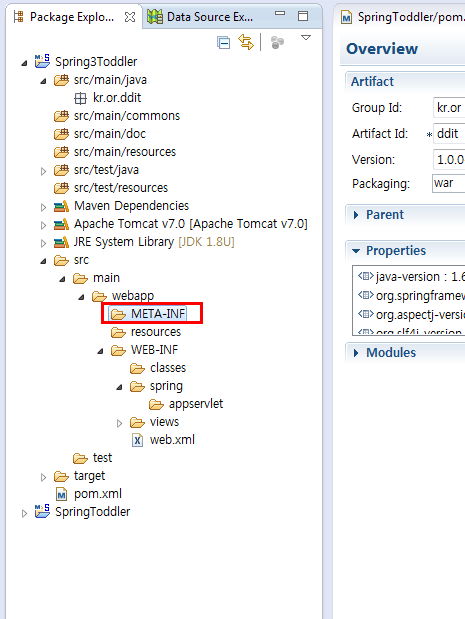Screen dimensions: 465x619
Task: Expand JRE System Library node
Action: click(43, 243)
